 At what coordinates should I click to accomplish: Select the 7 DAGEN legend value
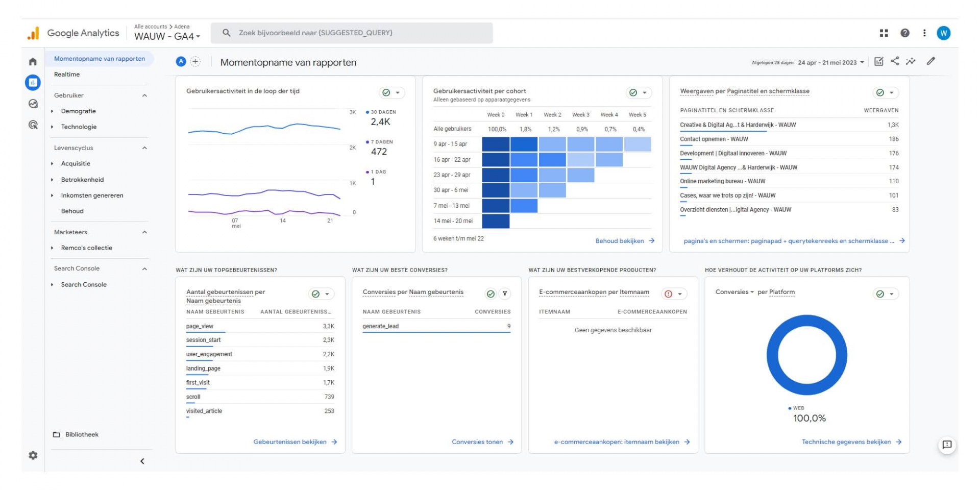pyautogui.click(x=379, y=152)
